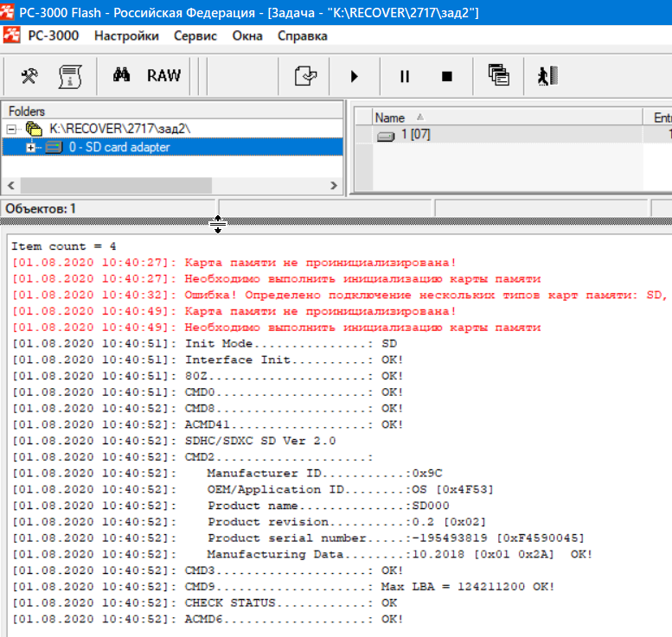Image resolution: width=672 pixels, height=637 pixels.
Task: Open the Настройки menu
Action: (x=126, y=35)
